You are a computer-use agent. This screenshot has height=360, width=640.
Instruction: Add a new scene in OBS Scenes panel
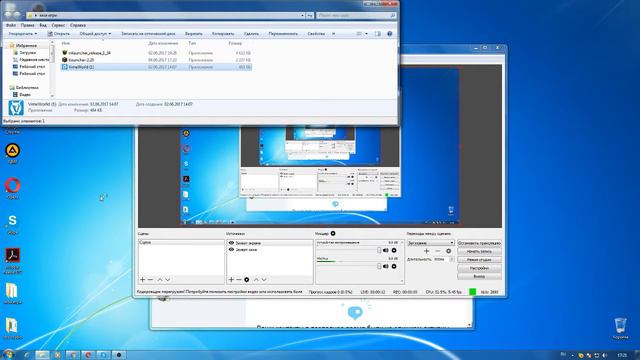click(x=142, y=280)
